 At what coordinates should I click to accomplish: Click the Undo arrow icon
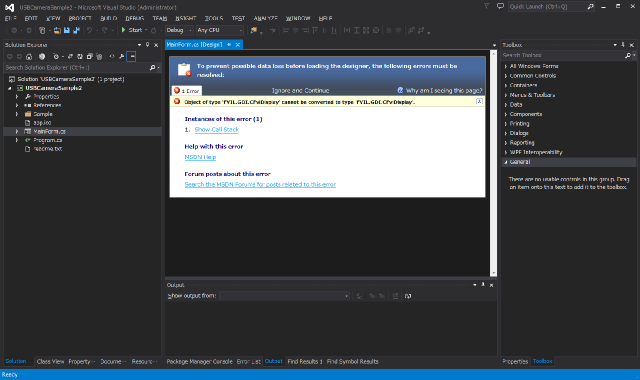click(89, 30)
